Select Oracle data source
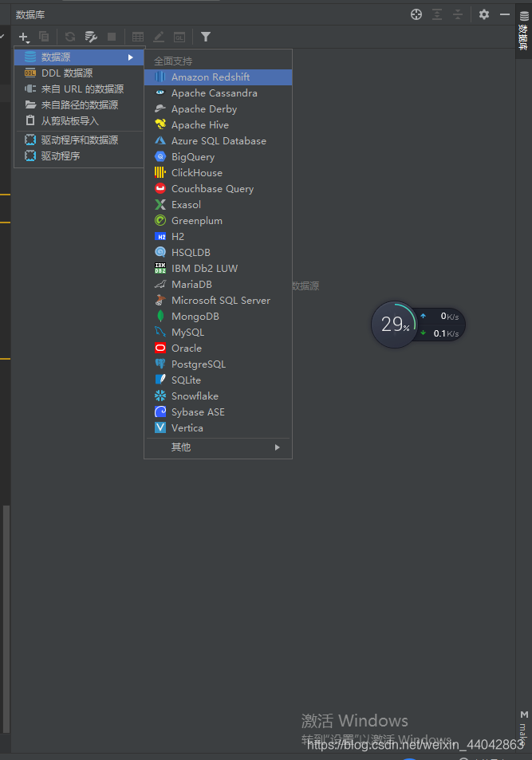This screenshot has width=532, height=760. point(219,349)
